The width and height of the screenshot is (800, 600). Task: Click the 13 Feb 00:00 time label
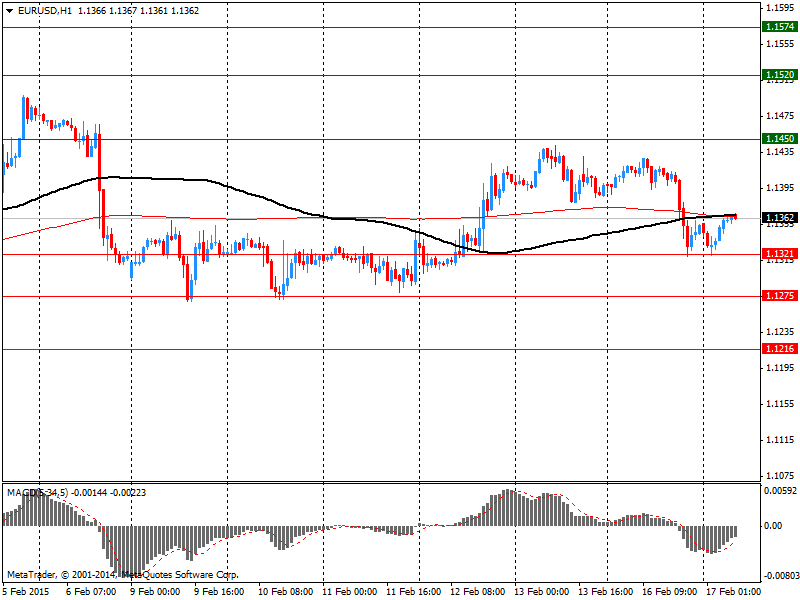coord(541,592)
